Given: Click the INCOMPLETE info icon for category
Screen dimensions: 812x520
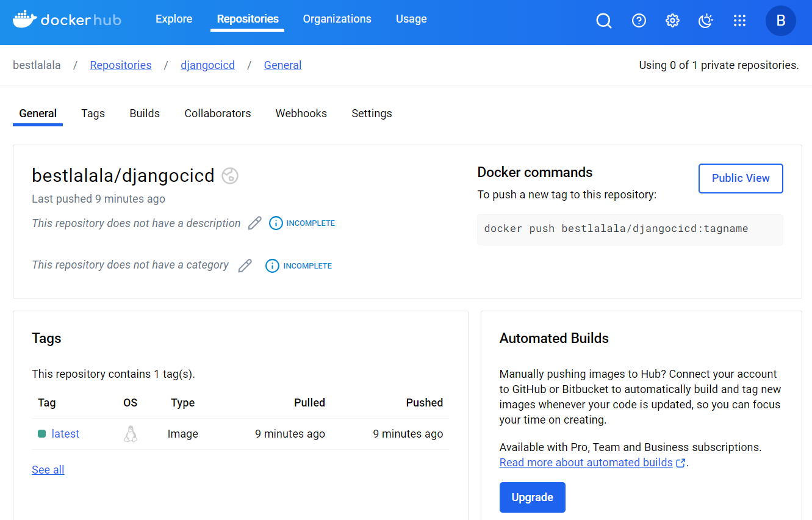Looking at the screenshot, I should (x=272, y=266).
